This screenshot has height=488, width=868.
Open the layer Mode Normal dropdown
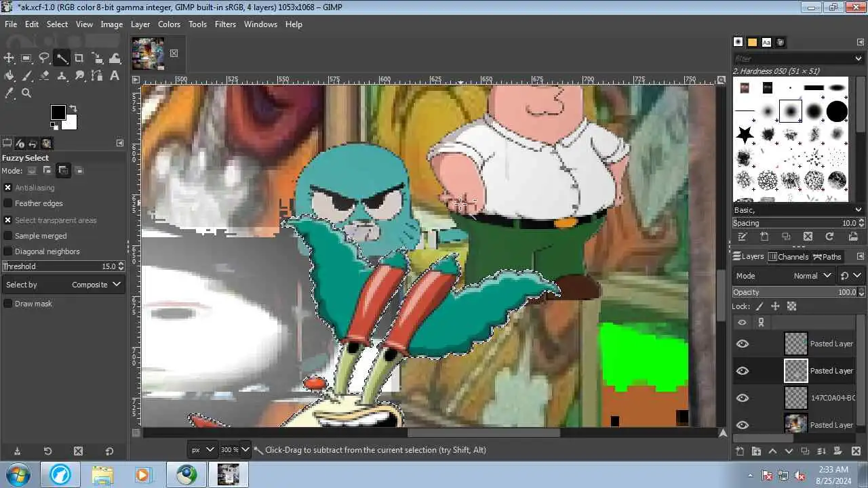coord(784,276)
